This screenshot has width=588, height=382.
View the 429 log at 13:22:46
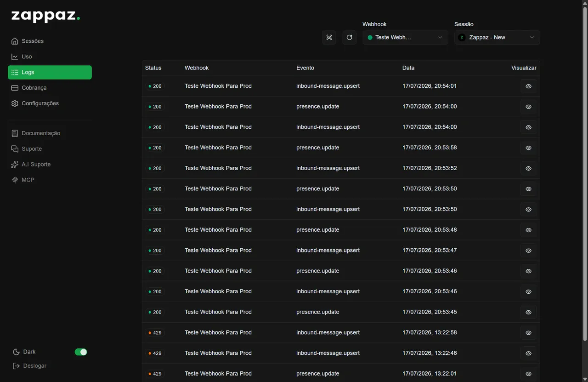pyautogui.click(x=528, y=353)
